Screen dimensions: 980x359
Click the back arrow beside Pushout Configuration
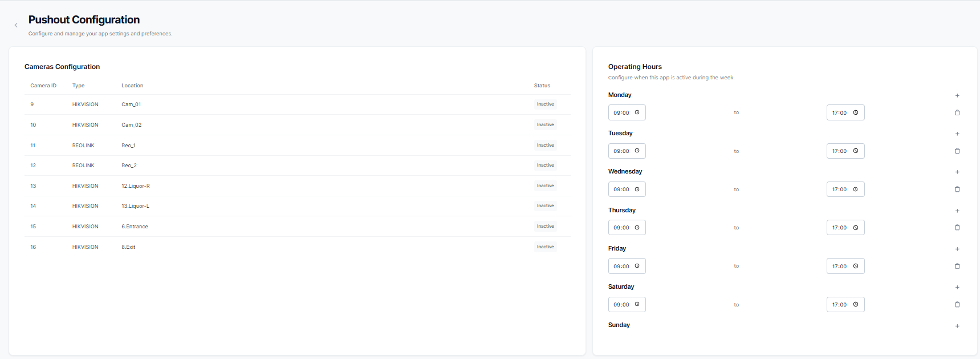(x=16, y=25)
